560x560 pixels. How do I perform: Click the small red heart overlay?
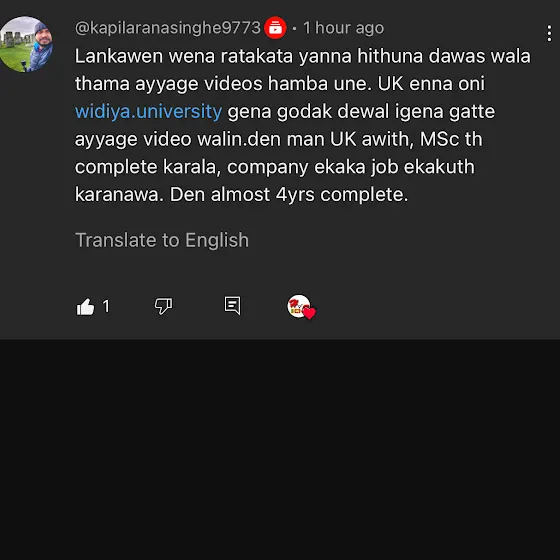[x=310, y=313]
